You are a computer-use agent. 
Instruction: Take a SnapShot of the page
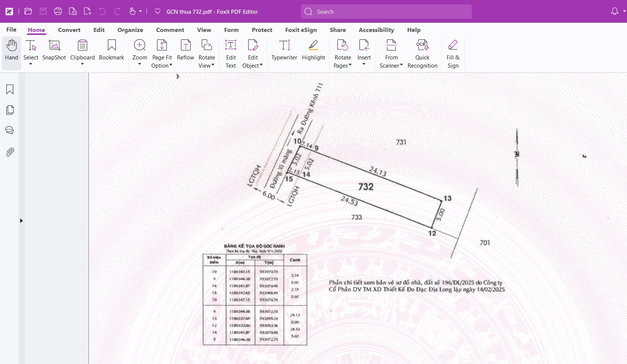point(54,50)
